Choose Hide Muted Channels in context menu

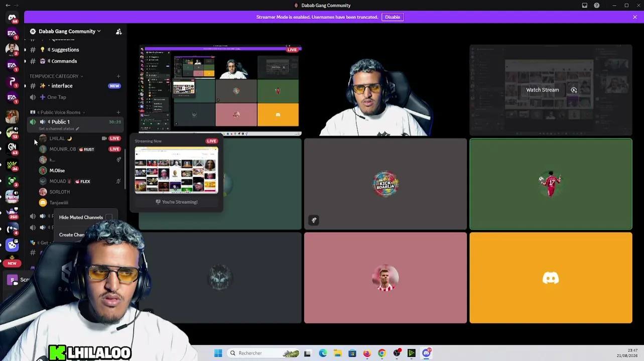[x=85, y=218]
